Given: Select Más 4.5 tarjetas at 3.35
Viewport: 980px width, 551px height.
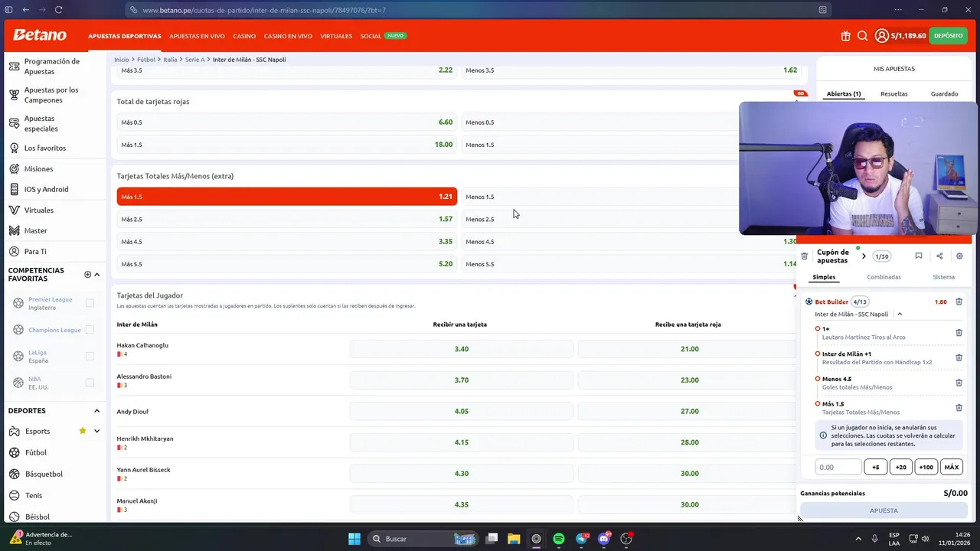Looking at the screenshot, I should point(287,241).
